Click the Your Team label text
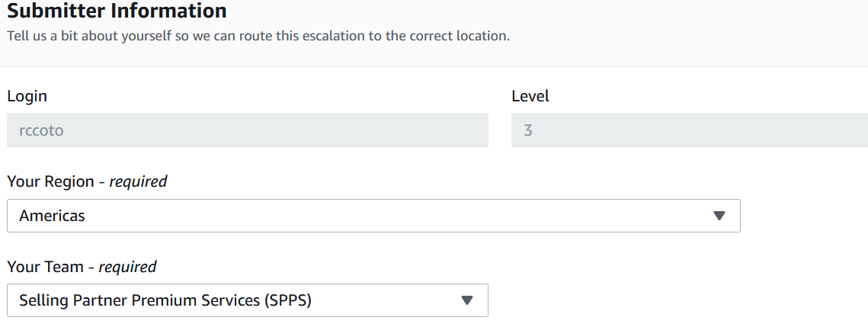 coord(45,267)
